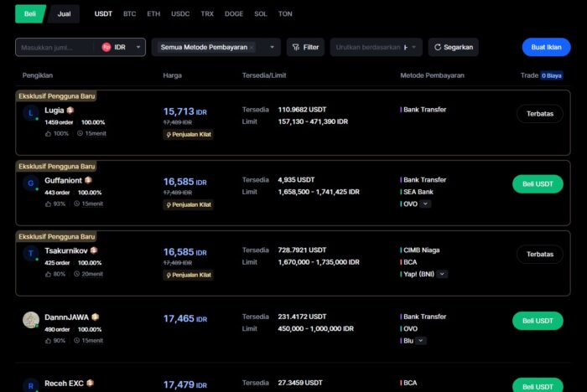
Task: Click CIMB Niaga payment method label
Action: point(422,250)
